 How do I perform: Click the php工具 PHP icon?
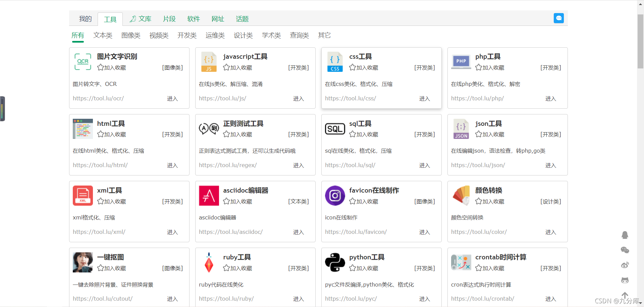coord(461,62)
